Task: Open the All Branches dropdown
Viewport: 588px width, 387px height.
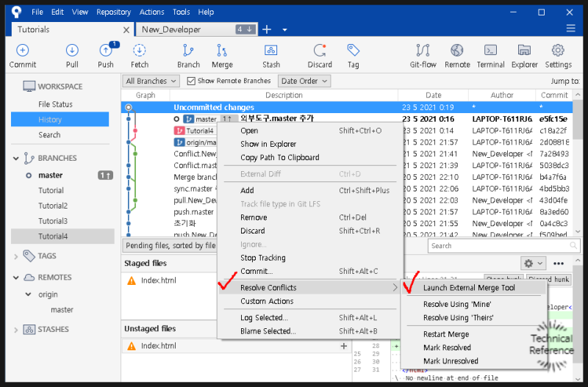Action: [151, 81]
